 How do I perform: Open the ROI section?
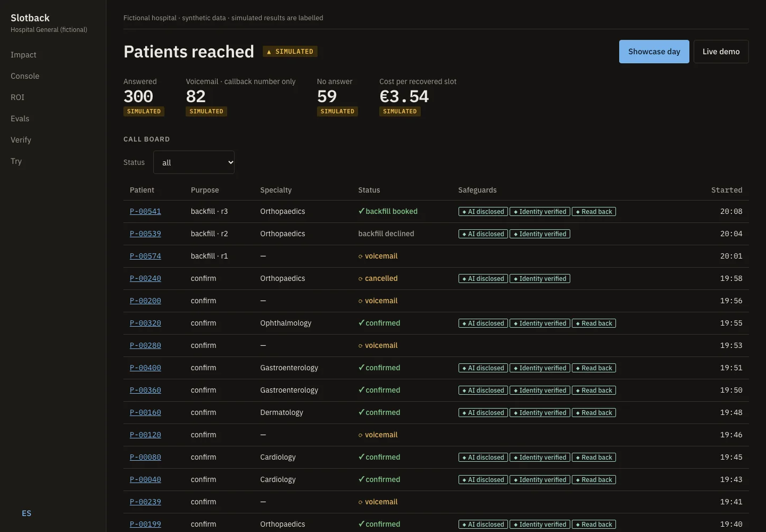tap(18, 97)
